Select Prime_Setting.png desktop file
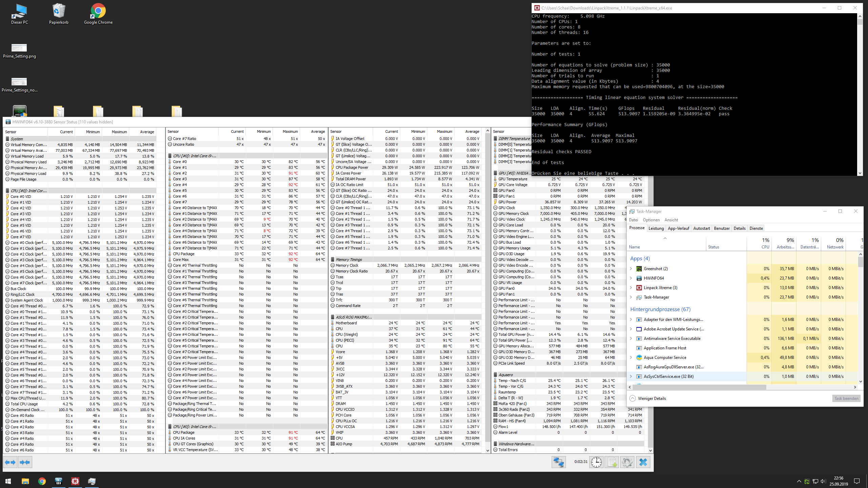The height and width of the screenshot is (488, 868). tap(19, 51)
